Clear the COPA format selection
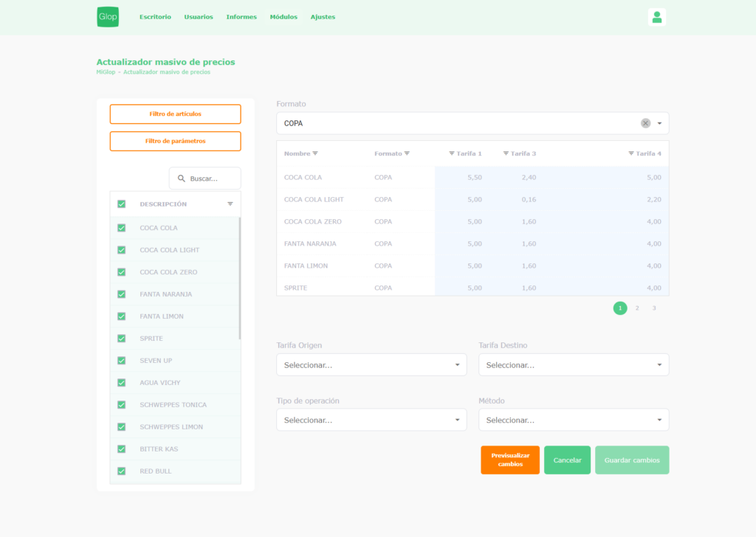 point(645,123)
